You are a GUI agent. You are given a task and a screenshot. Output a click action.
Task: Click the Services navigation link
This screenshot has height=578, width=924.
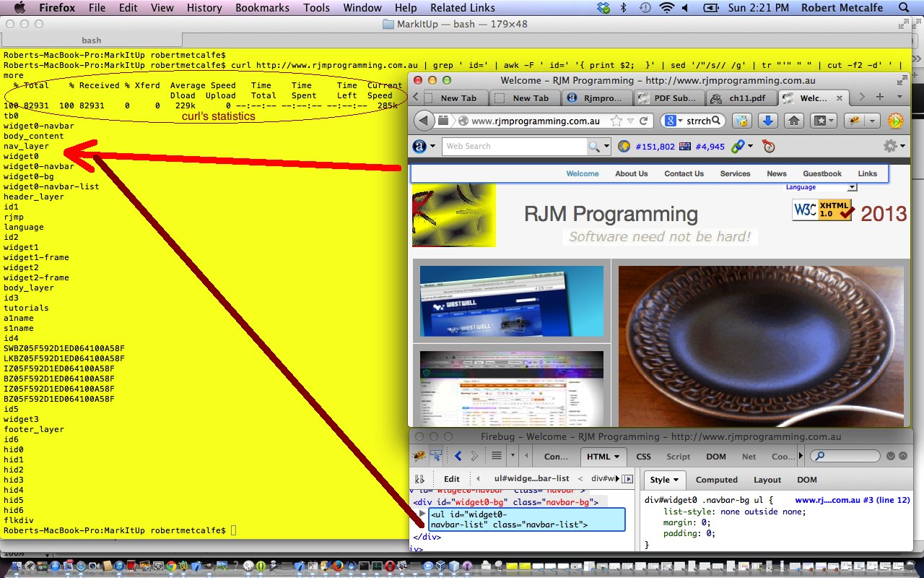[x=735, y=173]
